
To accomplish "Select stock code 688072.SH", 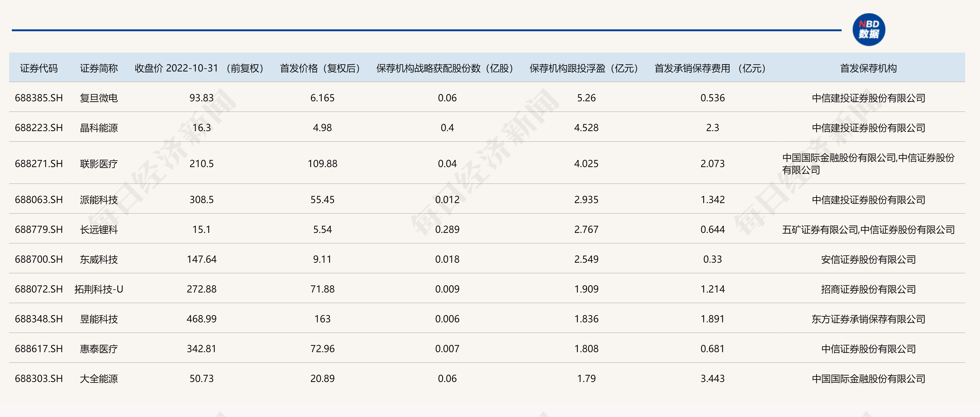I will pos(39,289).
